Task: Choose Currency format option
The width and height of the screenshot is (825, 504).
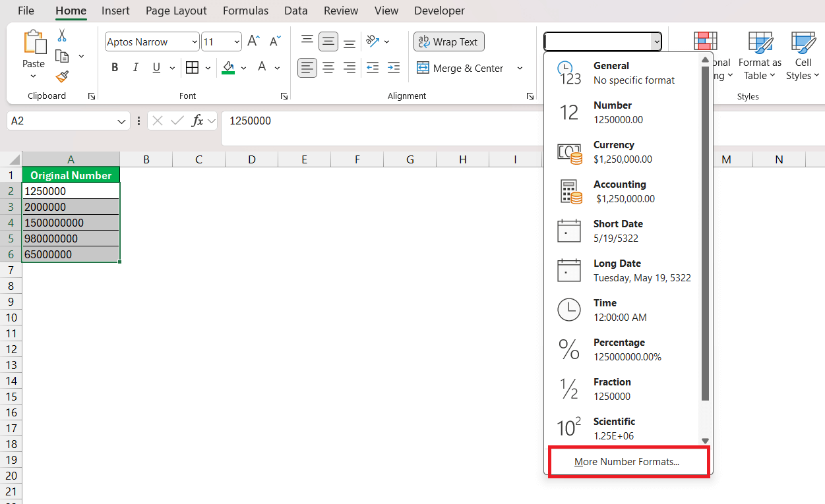Action: point(621,152)
